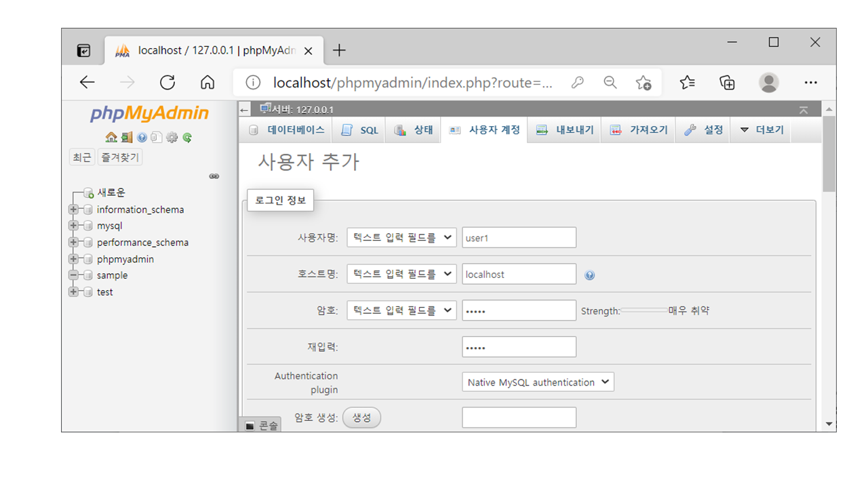Image resolution: width=868 pixels, height=488 pixels.
Task: Click browser favorites star icon
Action: [687, 83]
